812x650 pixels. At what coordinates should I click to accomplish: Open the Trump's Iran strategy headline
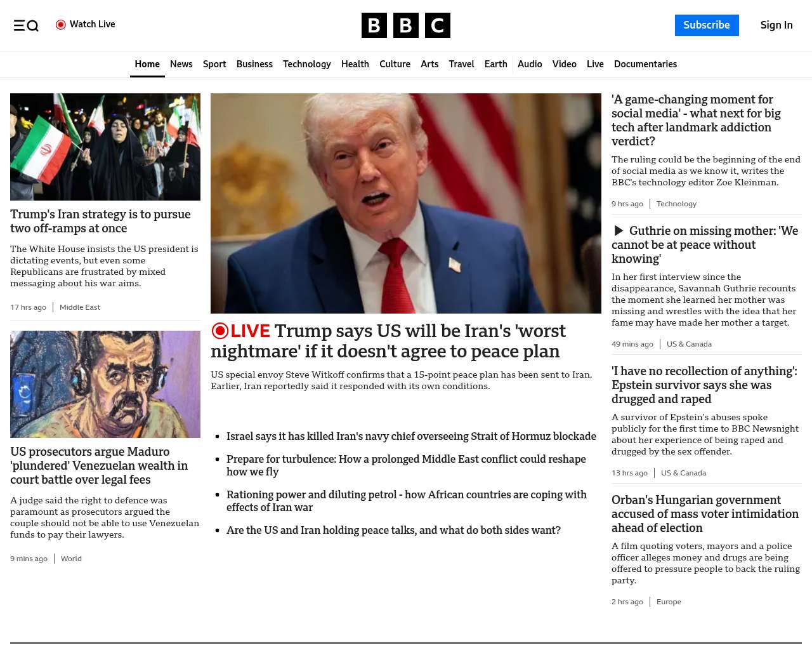100,221
